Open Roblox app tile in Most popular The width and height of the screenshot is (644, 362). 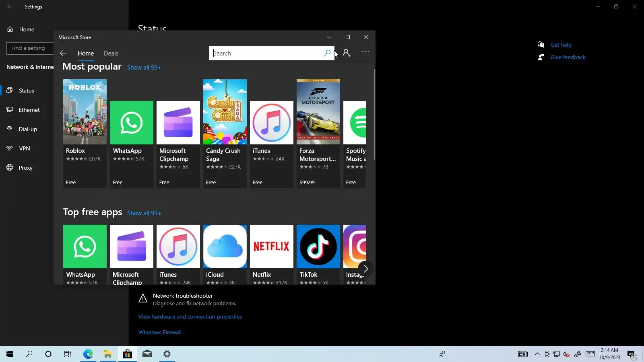pyautogui.click(x=85, y=134)
